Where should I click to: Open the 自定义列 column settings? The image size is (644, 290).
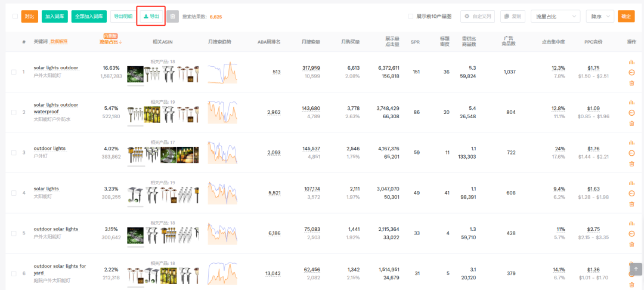tap(478, 17)
